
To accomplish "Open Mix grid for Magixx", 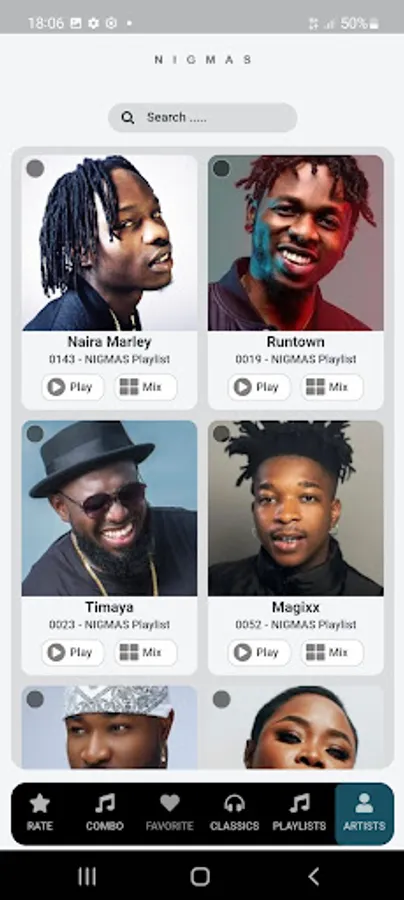I will (x=332, y=653).
